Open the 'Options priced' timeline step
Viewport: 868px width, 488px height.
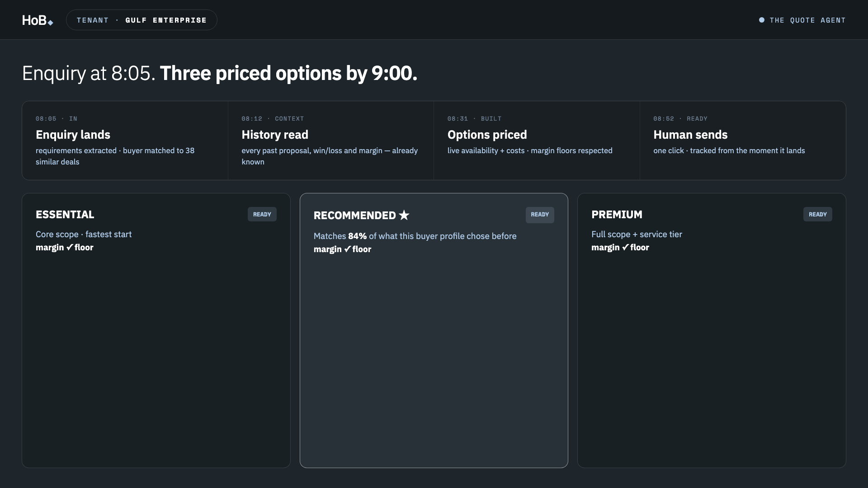click(x=537, y=141)
